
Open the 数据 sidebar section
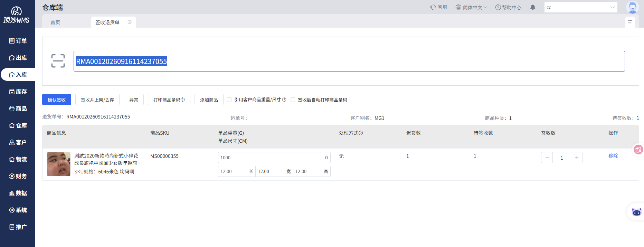[x=18, y=193]
